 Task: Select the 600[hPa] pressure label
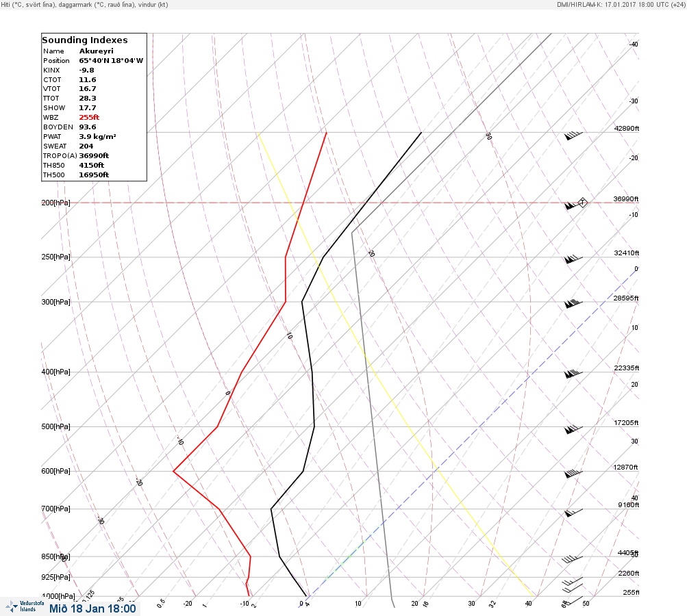pos(55,471)
